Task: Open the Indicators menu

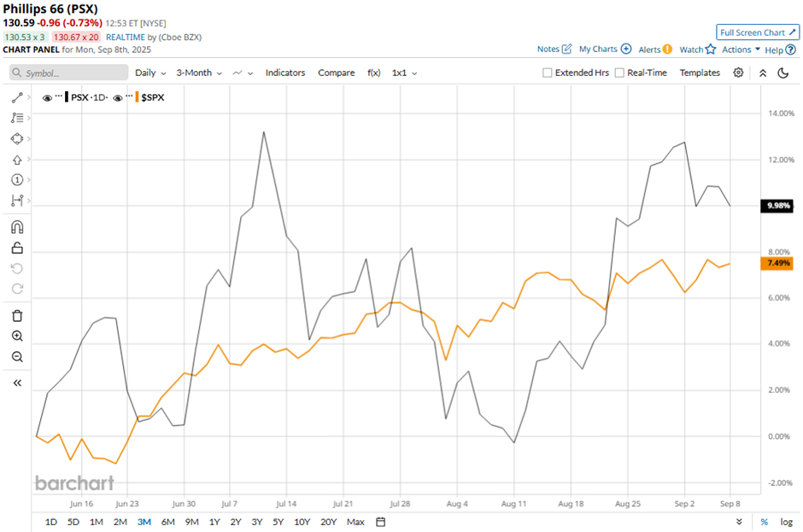Action: pos(285,73)
